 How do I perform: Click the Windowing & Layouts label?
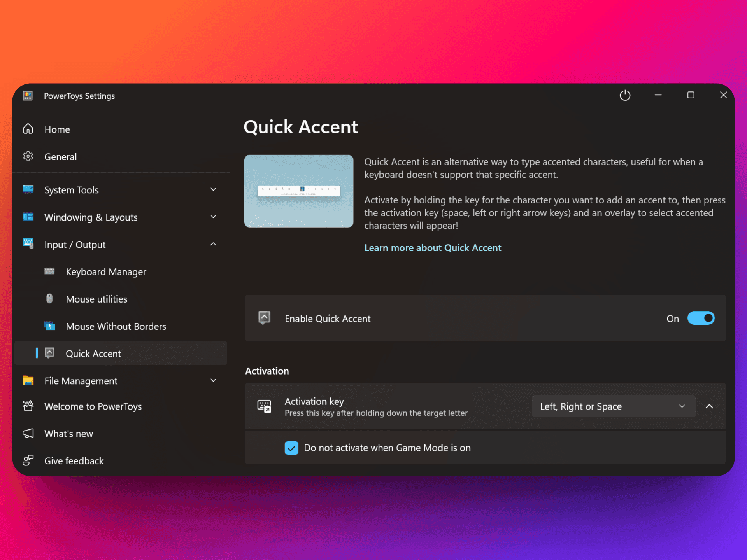click(91, 217)
